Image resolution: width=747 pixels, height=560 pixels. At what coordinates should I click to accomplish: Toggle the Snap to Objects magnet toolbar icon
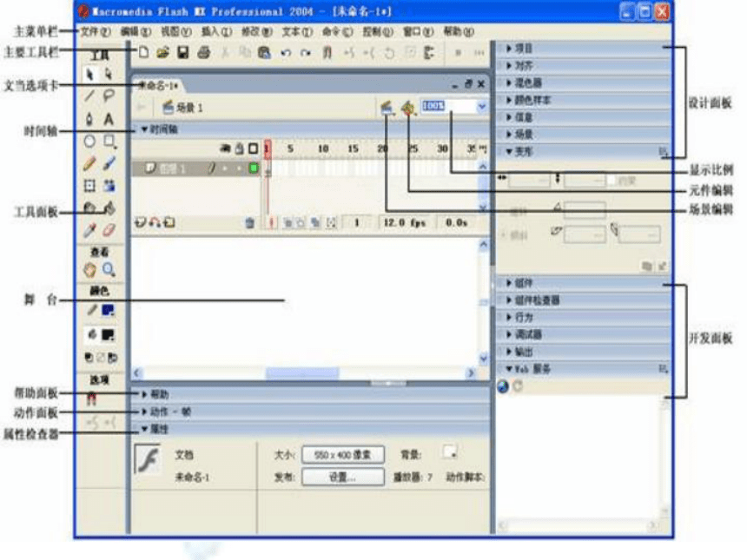[327, 52]
